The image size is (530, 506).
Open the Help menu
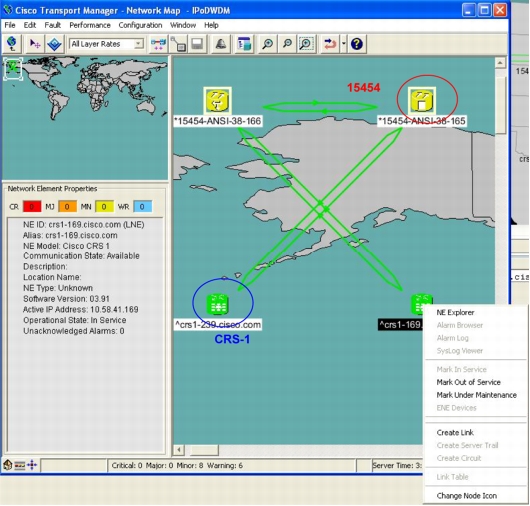click(211, 25)
